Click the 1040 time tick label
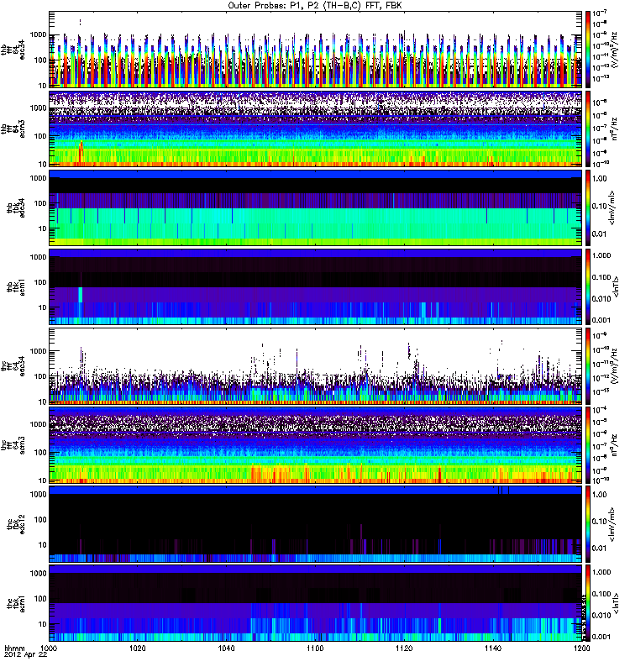The image size is (630, 672). [x=226, y=648]
